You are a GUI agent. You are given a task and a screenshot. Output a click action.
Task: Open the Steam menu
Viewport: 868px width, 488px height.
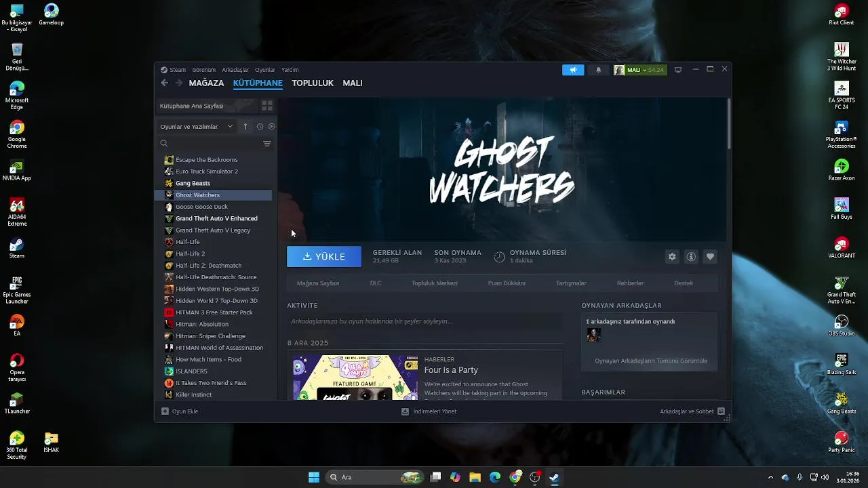174,70
